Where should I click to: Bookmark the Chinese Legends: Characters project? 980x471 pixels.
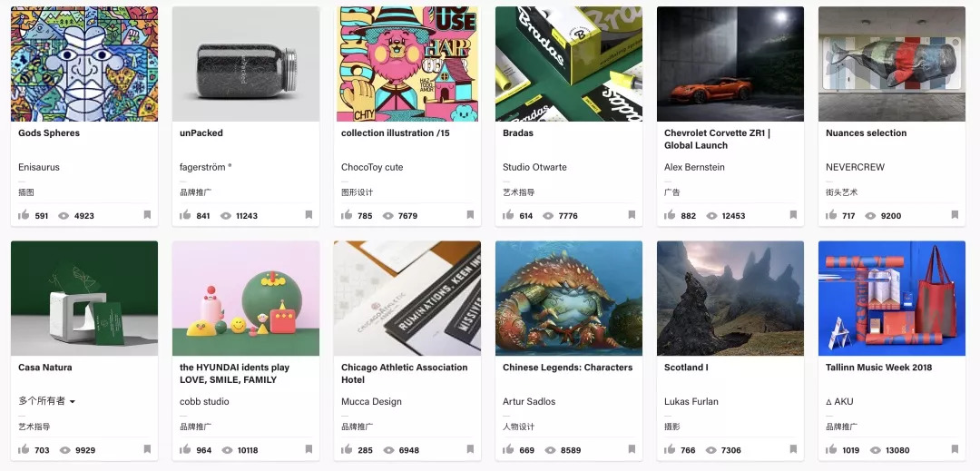(x=632, y=449)
